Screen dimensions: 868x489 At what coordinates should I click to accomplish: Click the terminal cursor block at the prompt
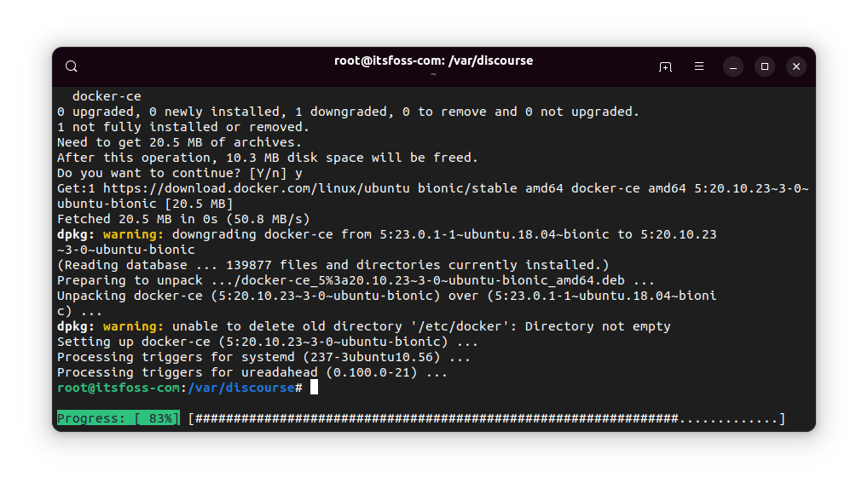(x=314, y=388)
